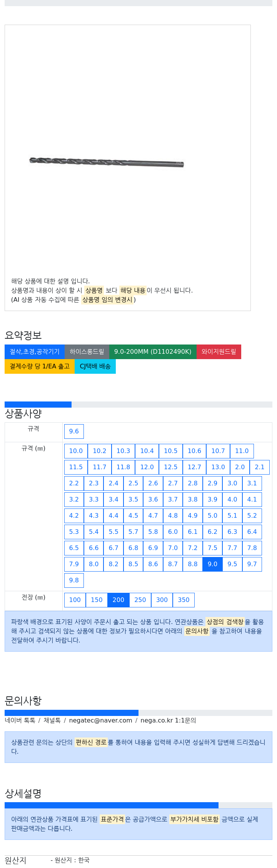Open the 하이스롱드릴 tag
The image size is (277, 868).
87,351
